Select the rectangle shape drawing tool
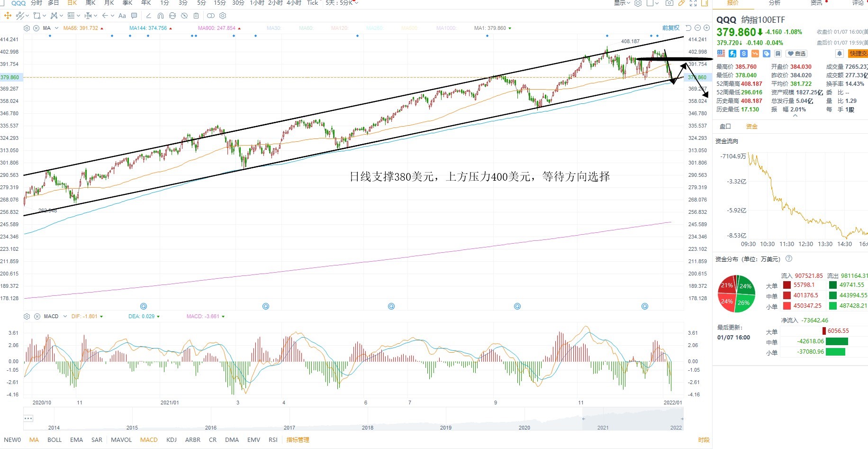Viewport: 868px width, 449px height. [36, 16]
